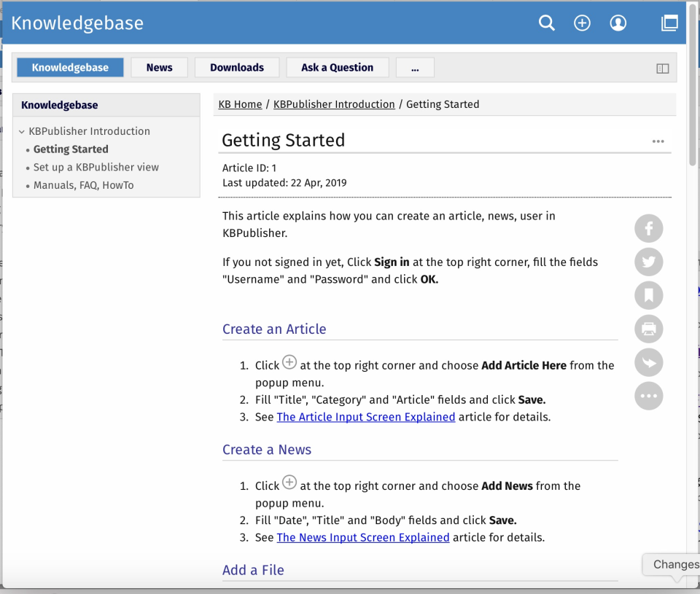Bookmark this article using the sidebar icon
Image resolution: width=700 pixels, height=594 pixels.
648,295
